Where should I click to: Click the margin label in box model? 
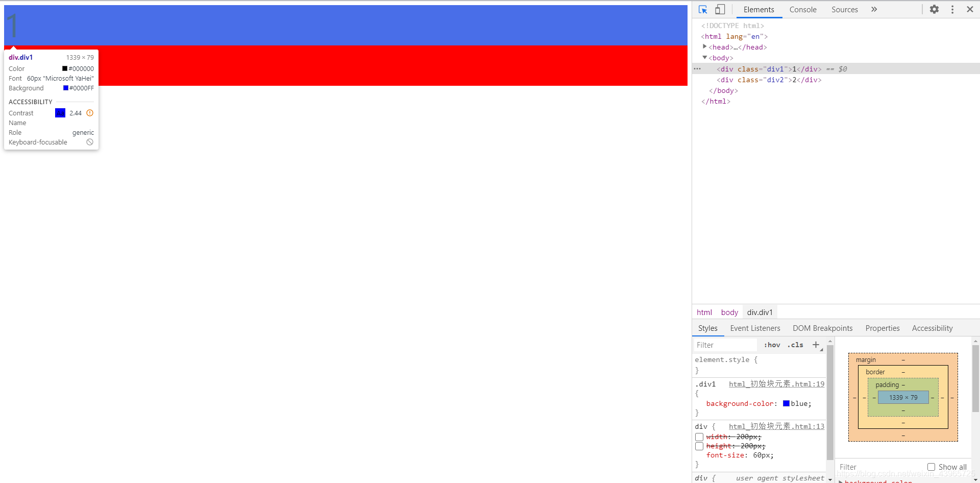click(866, 359)
